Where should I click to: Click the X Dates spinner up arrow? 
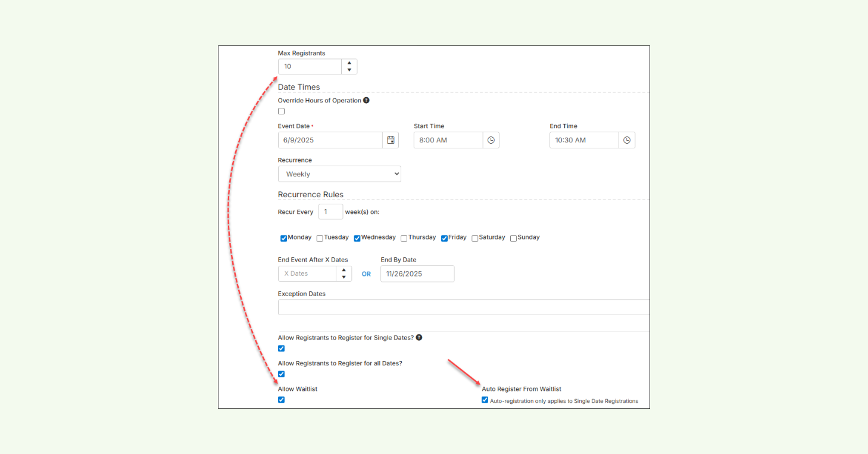(x=344, y=270)
